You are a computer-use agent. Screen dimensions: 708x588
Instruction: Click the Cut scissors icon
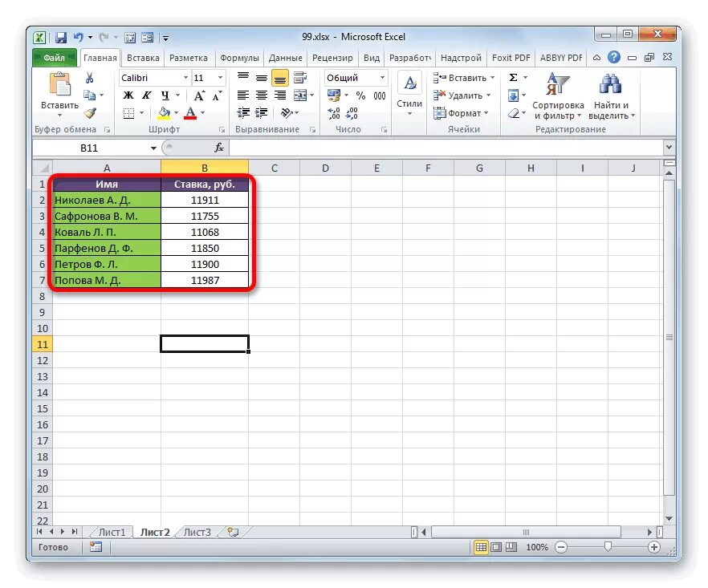click(x=89, y=78)
